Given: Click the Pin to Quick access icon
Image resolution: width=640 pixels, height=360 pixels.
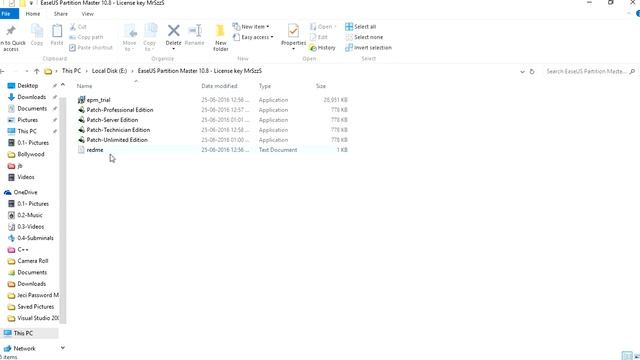Looking at the screenshot, I should [x=11, y=31].
